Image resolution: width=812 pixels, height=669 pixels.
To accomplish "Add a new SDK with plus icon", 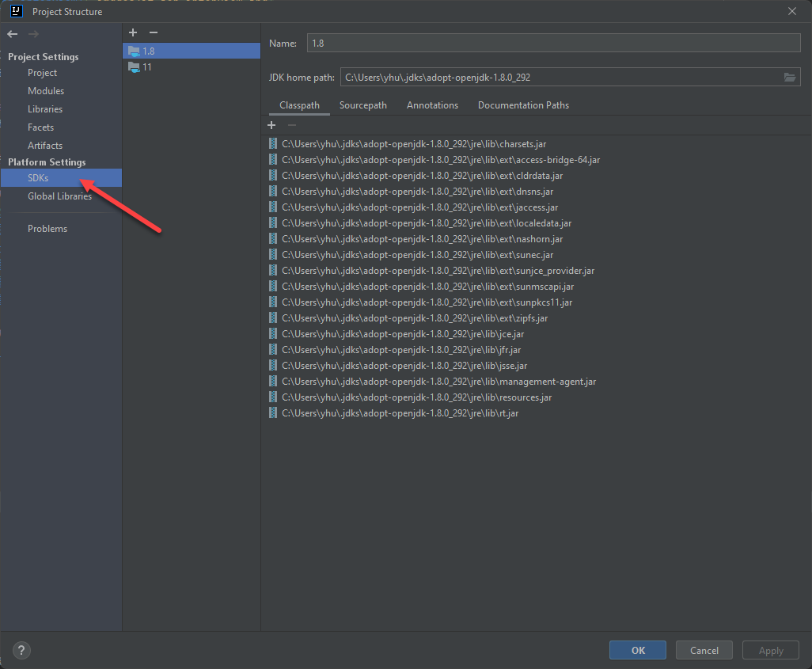I will [x=133, y=32].
